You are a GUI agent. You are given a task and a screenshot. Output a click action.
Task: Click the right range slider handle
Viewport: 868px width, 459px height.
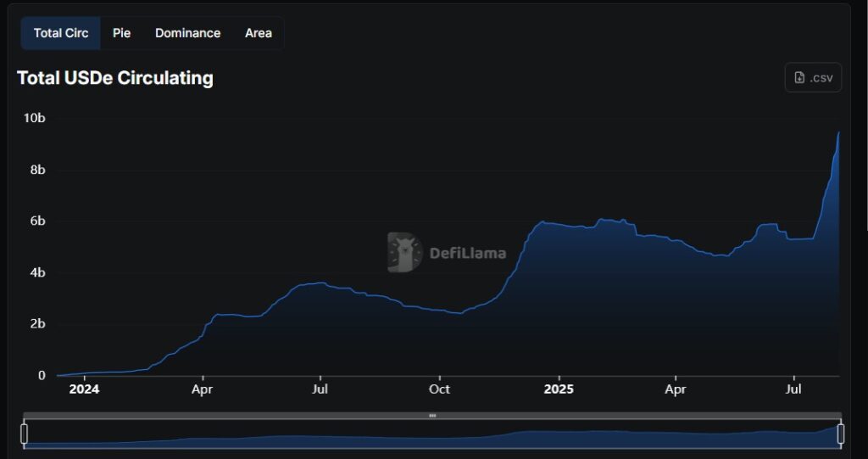pyautogui.click(x=841, y=434)
